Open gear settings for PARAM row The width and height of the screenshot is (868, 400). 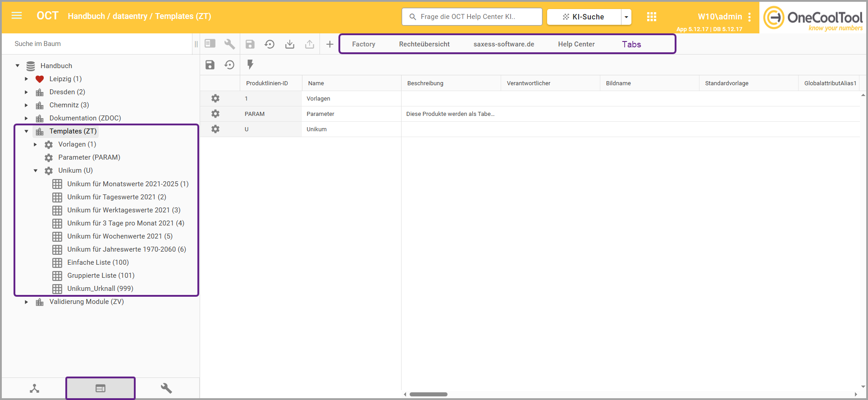(x=215, y=114)
